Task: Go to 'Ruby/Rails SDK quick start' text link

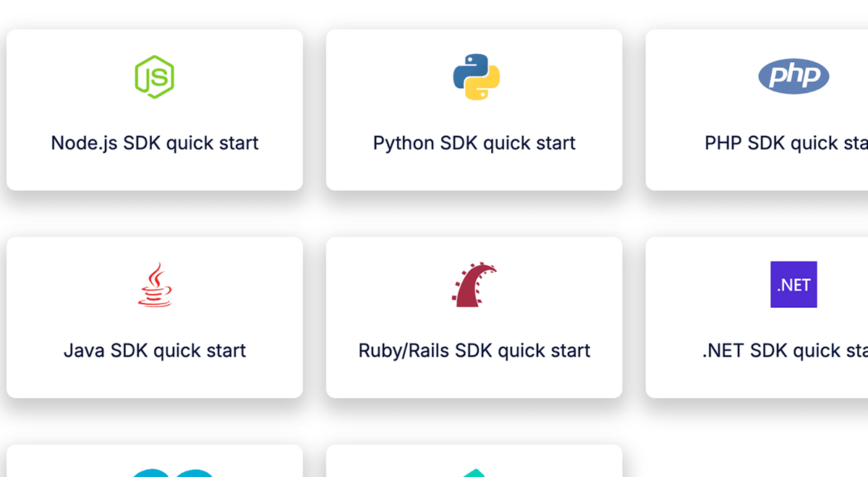Action: [475, 351]
